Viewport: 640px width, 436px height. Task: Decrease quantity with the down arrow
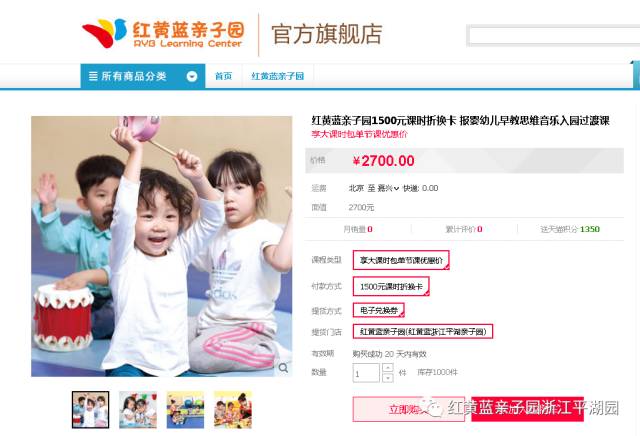tap(387, 378)
